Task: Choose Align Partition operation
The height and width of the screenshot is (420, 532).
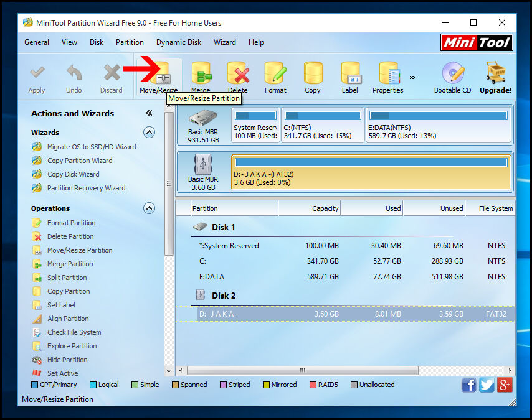Action: pos(68,319)
